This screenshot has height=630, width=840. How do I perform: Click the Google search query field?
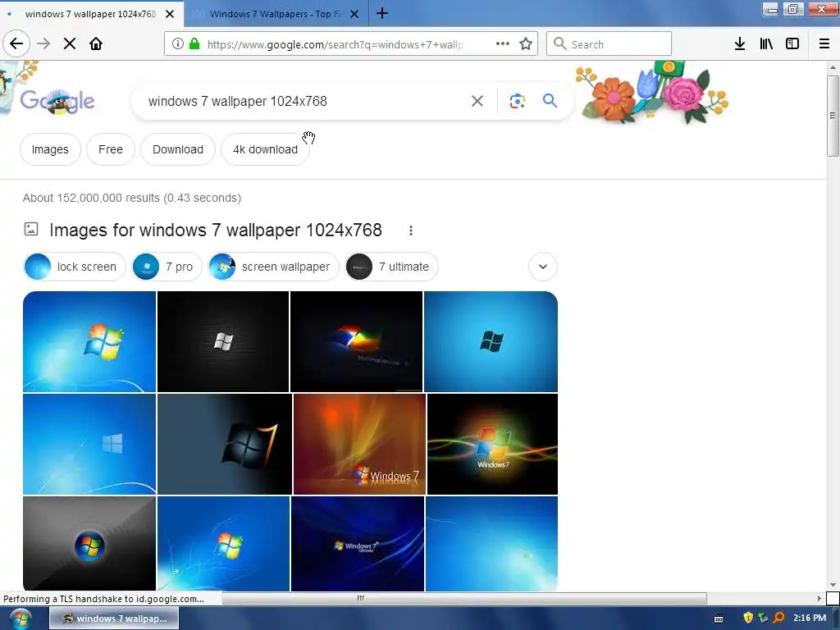click(x=305, y=101)
